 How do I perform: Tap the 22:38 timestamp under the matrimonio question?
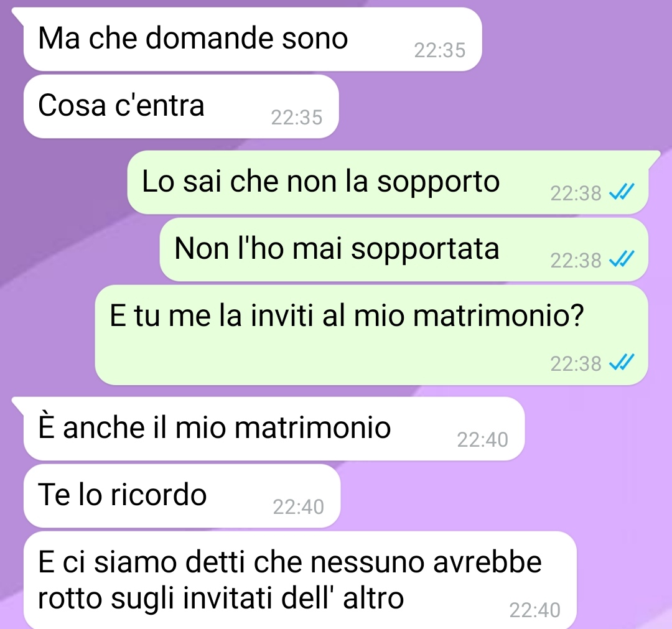point(576,364)
